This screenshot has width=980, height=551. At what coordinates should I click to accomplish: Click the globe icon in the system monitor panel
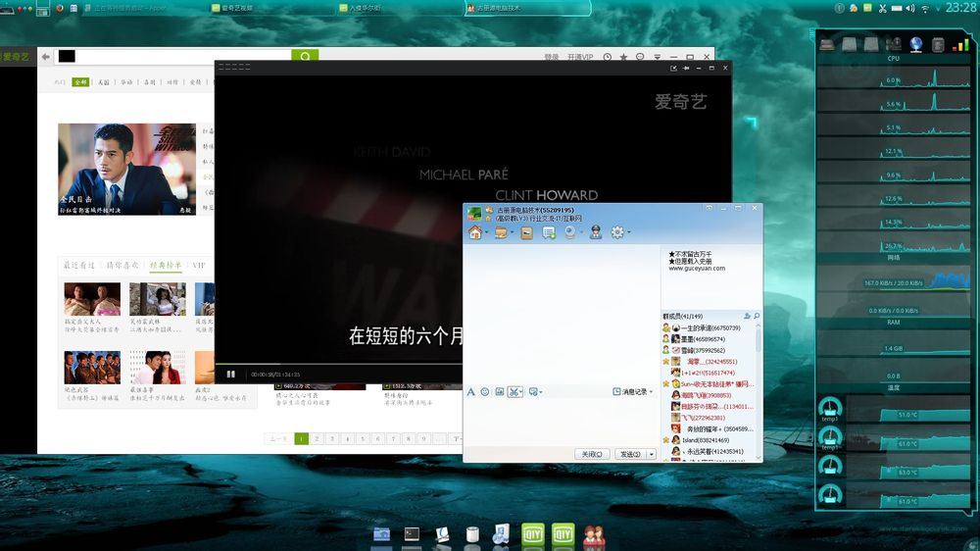[915, 44]
